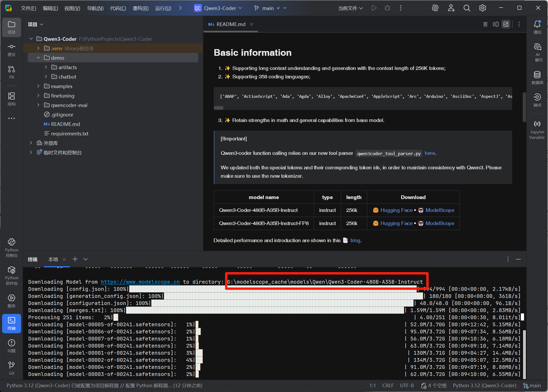Open the Code menu

[x=118, y=8]
